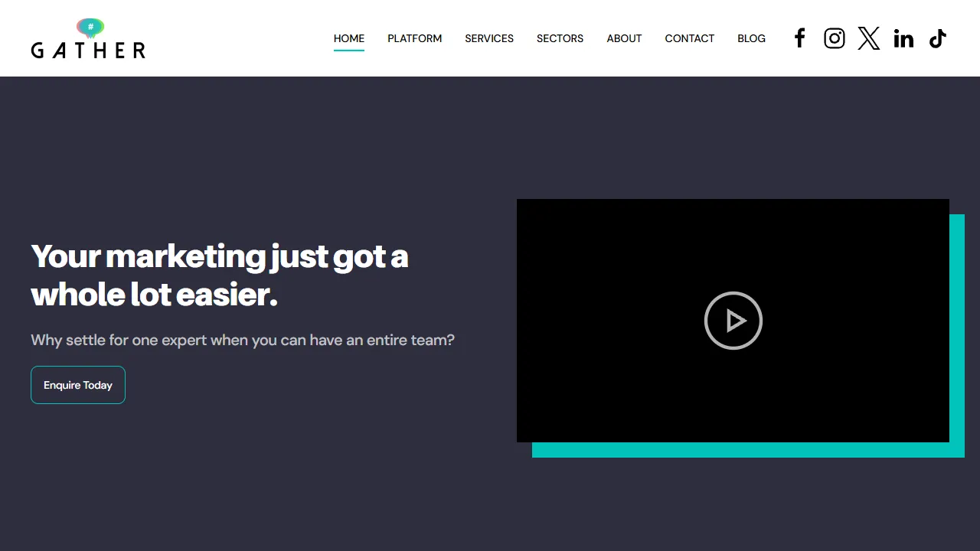Visit Gather's LinkedIn via the icon

903,38
